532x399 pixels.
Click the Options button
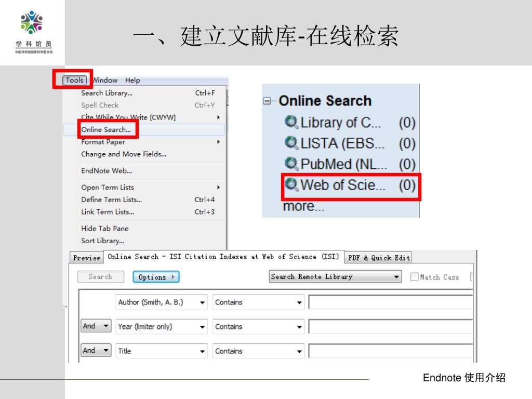point(156,277)
